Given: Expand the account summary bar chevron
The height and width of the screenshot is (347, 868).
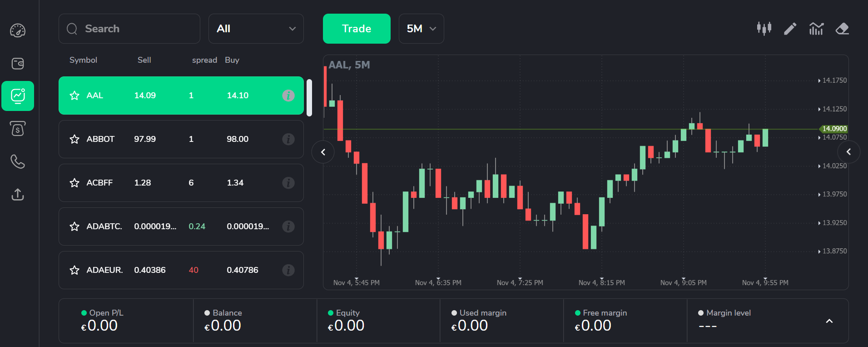Looking at the screenshot, I should [829, 321].
